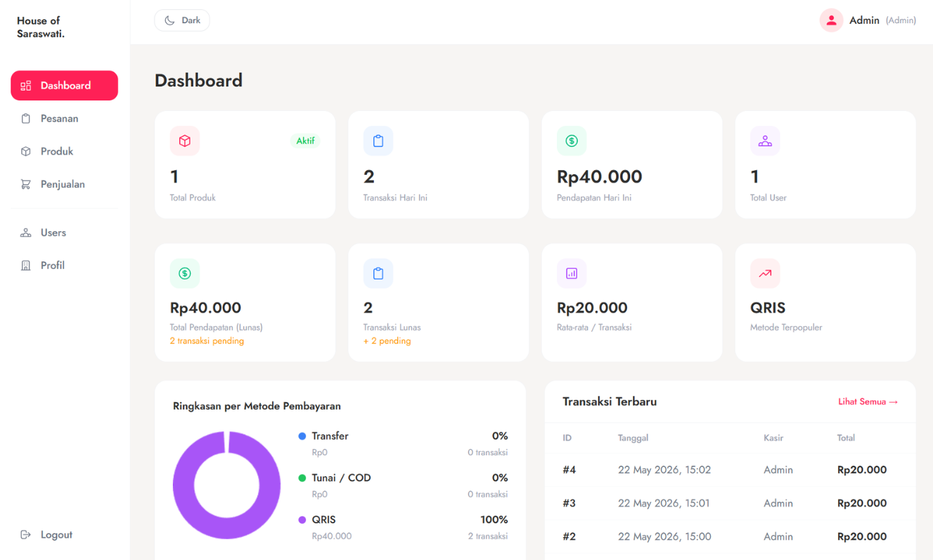Viewport: 933px width, 560px height.
Task: Select transaction ID #3
Action: click(570, 503)
